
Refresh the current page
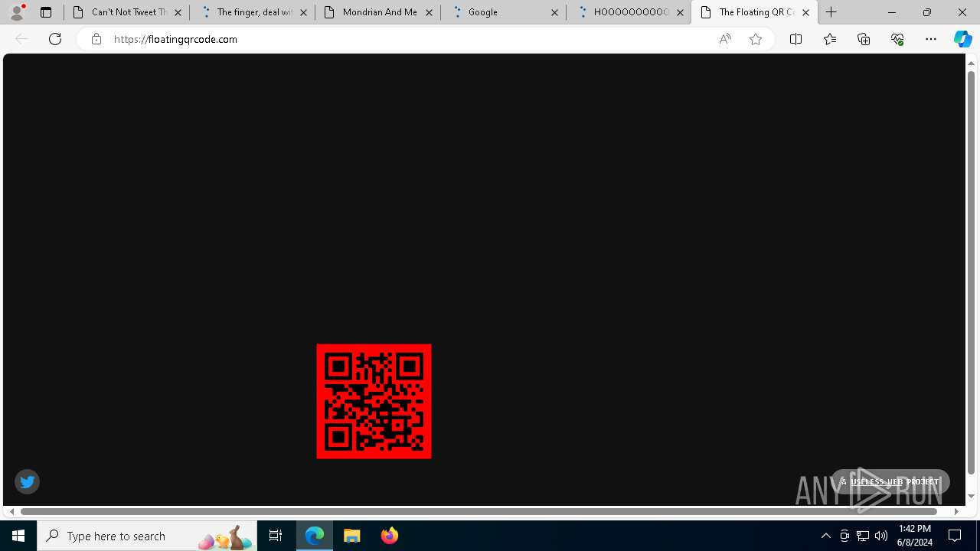tap(55, 39)
